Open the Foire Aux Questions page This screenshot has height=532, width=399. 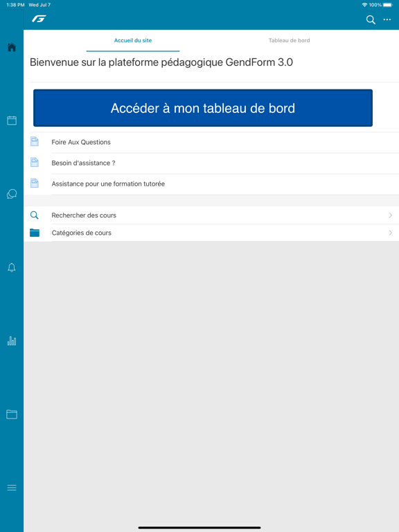coord(211,142)
